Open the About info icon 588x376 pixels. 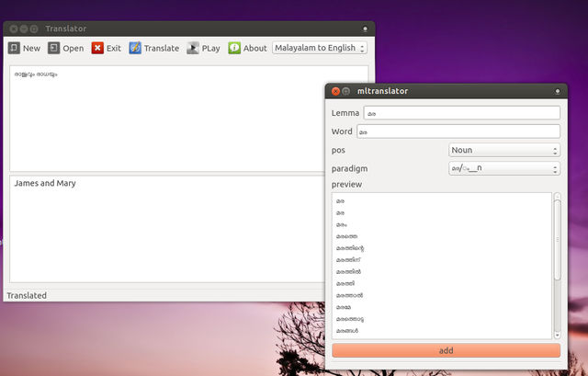pyautogui.click(x=234, y=48)
